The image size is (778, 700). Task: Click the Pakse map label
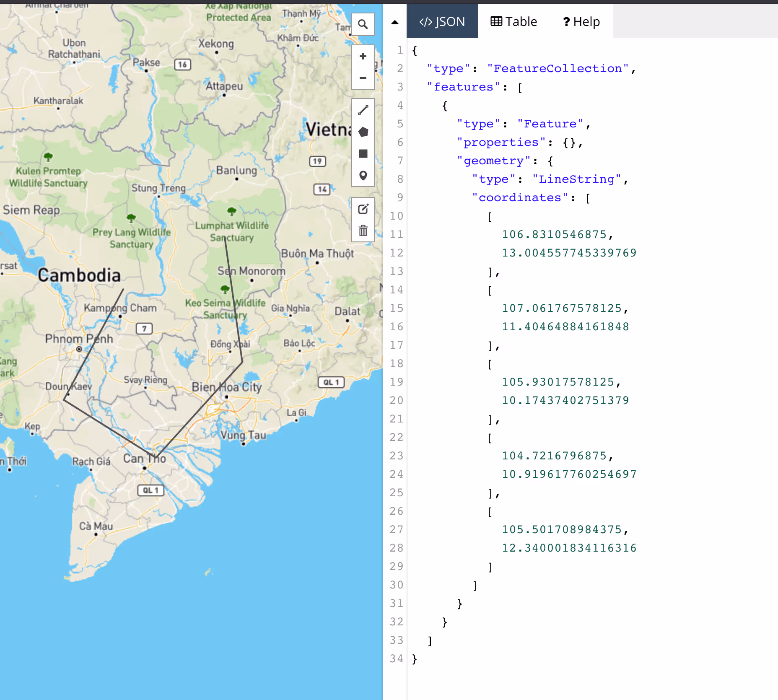(146, 62)
